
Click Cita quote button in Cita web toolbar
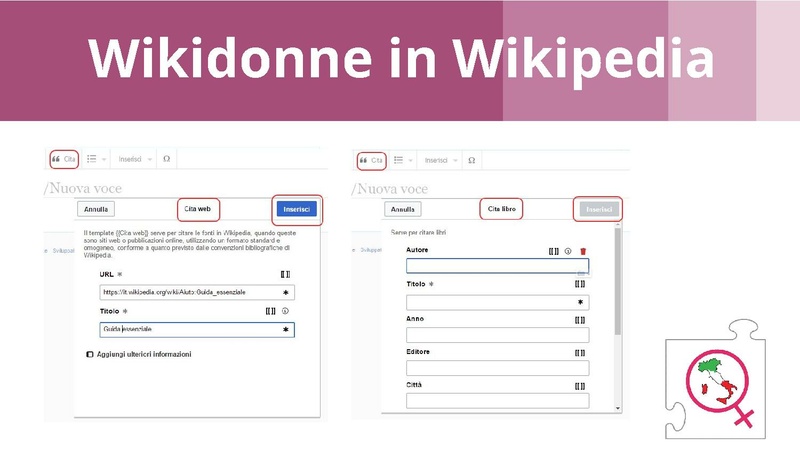(x=64, y=159)
